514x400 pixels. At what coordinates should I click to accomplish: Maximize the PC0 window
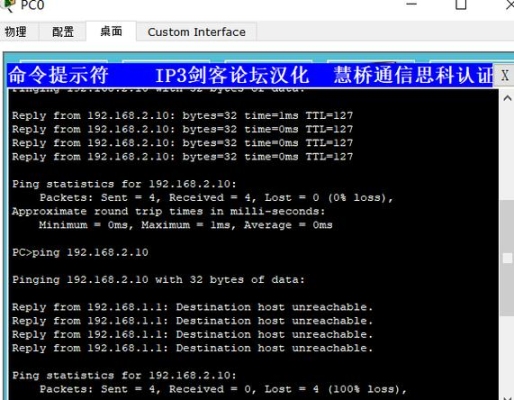[461, 4]
